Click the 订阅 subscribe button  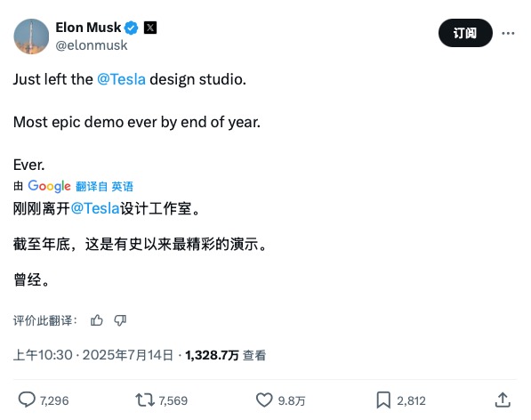[465, 33]
